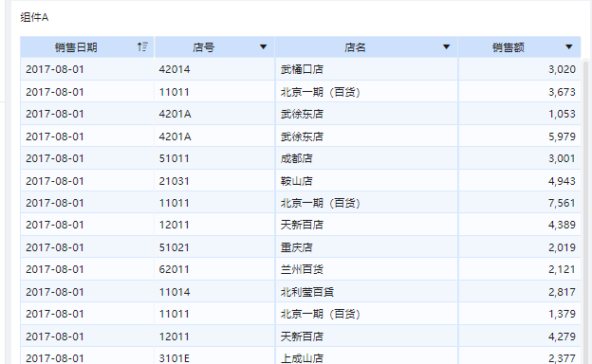Select sales amount cell 2,019
Image resolution: width=592 pixels, height=364 pixels.
point(520,247)
